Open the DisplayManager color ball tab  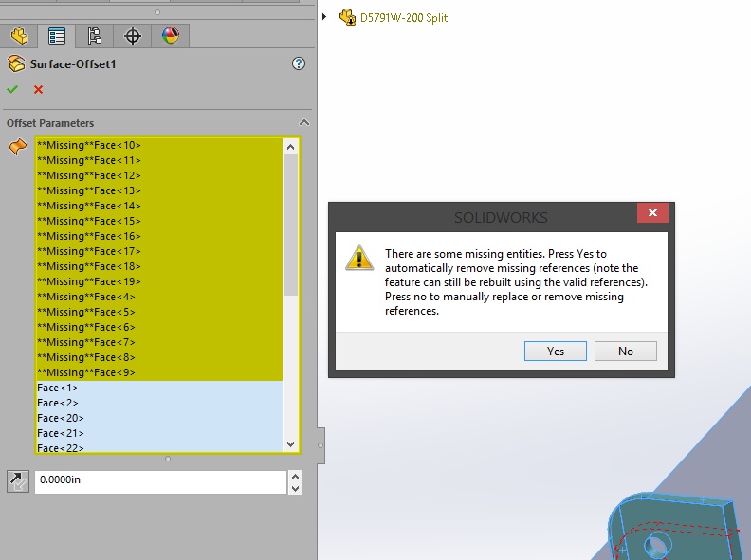171,35
